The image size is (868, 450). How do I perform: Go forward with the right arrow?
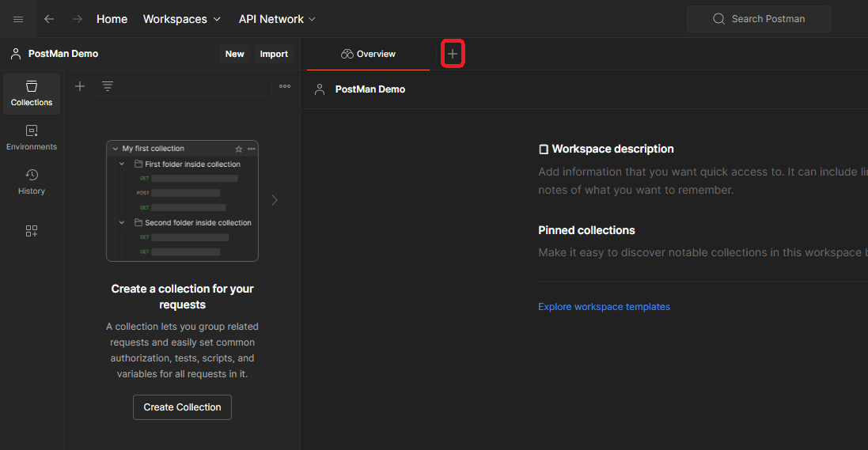78,19
